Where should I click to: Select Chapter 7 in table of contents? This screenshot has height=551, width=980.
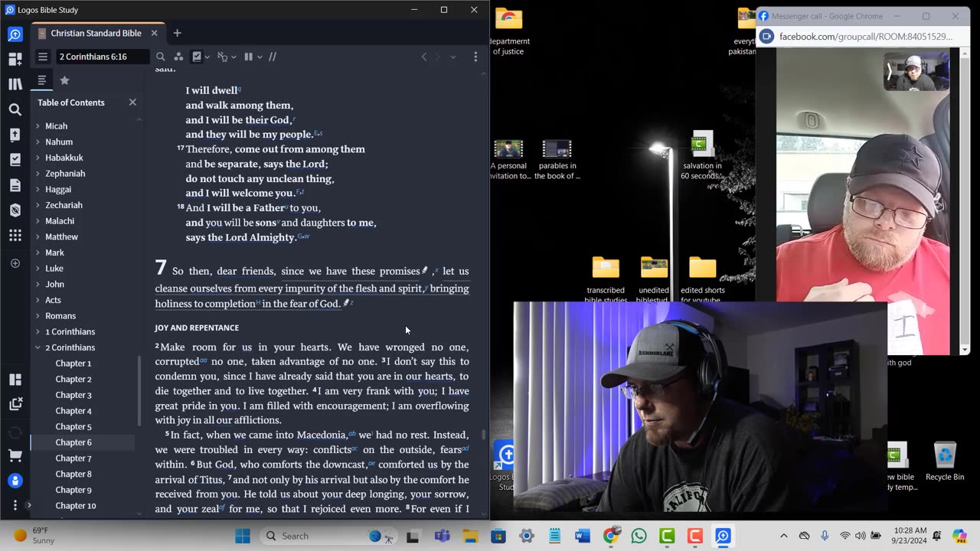(73, 458)
